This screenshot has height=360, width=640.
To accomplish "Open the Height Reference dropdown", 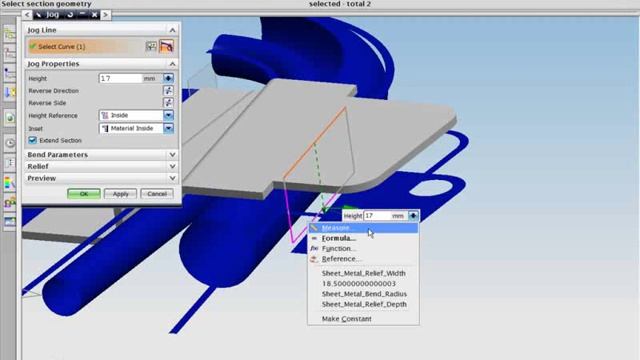I will pyautogui.click(x=168, y=115).
